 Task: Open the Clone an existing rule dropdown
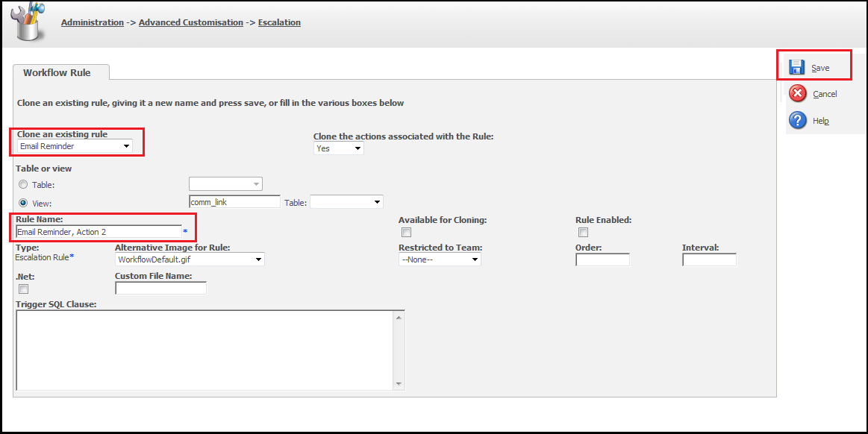[75, 146]
